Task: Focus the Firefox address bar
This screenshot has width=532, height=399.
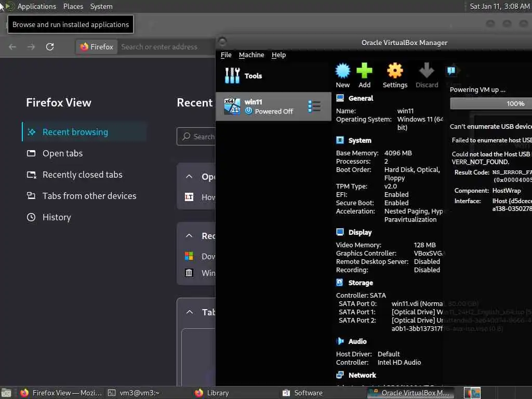Action: coord(166,47)
